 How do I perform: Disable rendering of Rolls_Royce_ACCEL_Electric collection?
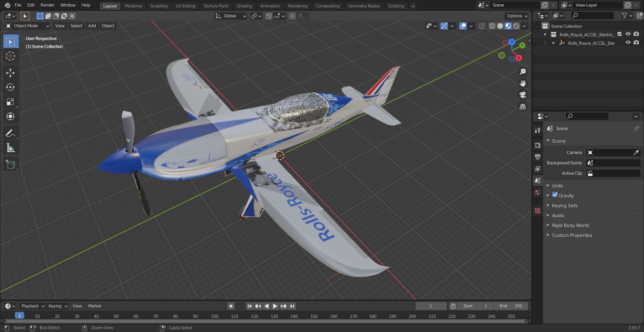tap(636, 34)
